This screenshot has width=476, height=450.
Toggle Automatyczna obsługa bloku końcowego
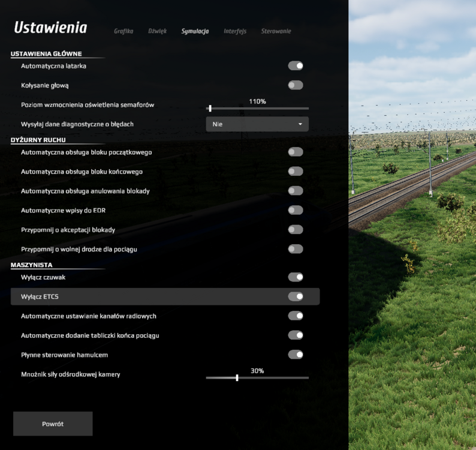coord(296,172)
